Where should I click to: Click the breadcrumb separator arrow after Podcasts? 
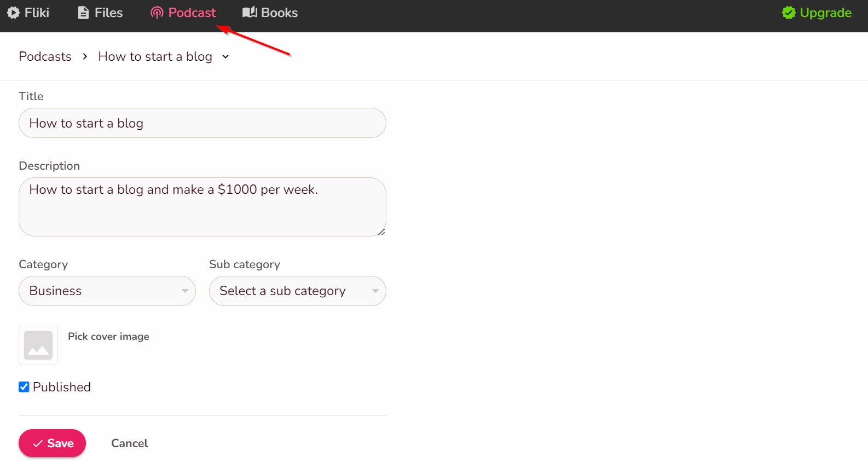[x=85, y=56]
